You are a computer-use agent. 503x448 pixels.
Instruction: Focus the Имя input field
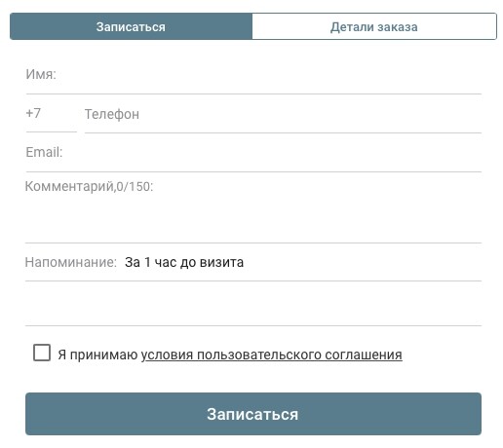253,75
